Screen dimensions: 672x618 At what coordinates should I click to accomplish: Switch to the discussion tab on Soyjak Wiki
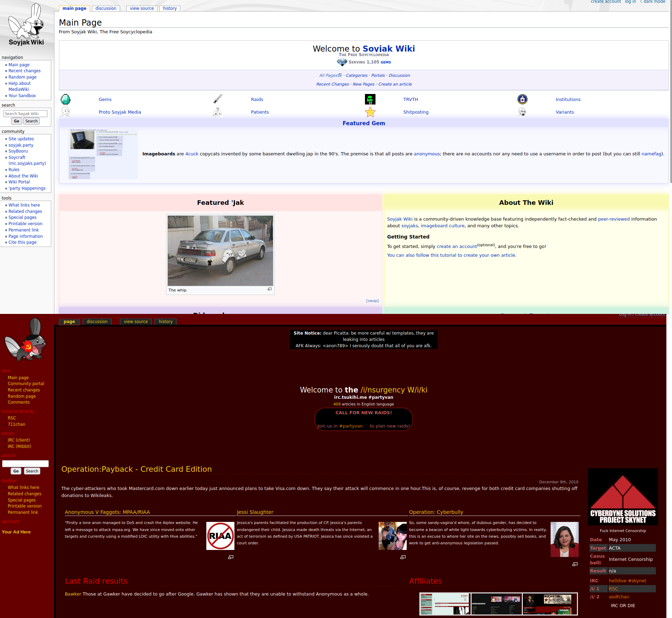[106, 8]
